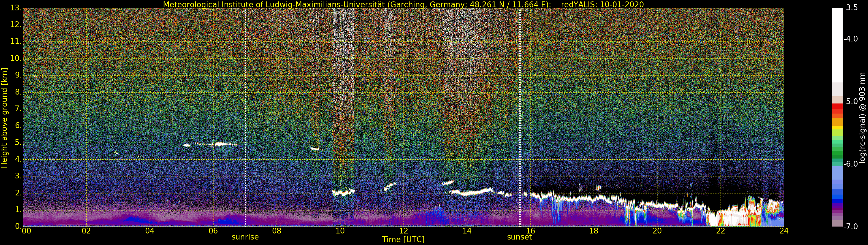Screen dimensions: 868x245
Task: Click the 08 time tick label
Action: pos(277,231)
